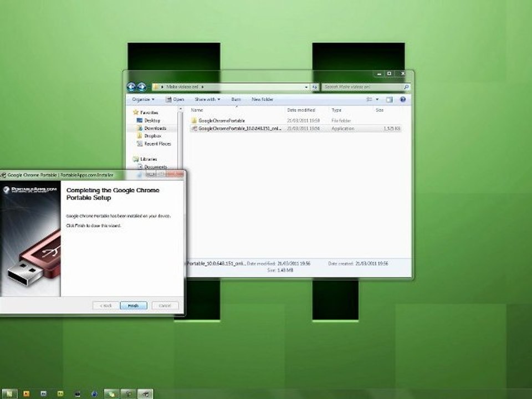532x399 pixels.
Task: Click the Burn toolbar command
Action: [x=236, y=99]
